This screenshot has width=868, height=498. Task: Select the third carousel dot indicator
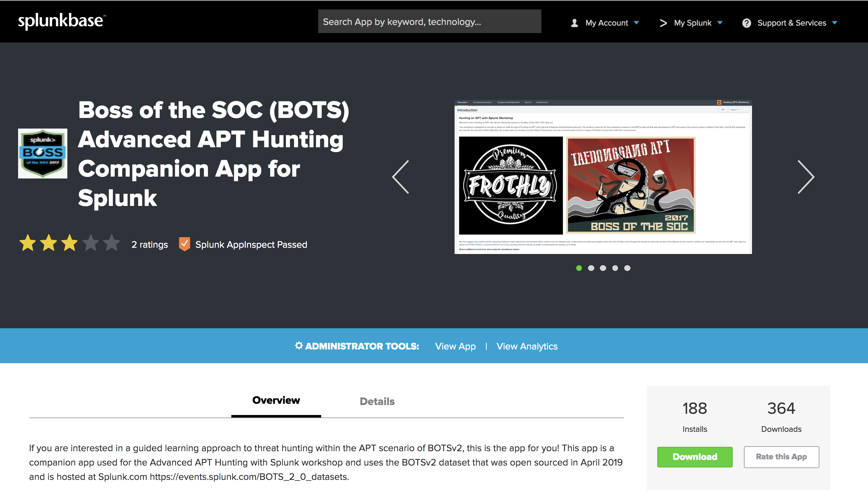(x=603, y=268)
